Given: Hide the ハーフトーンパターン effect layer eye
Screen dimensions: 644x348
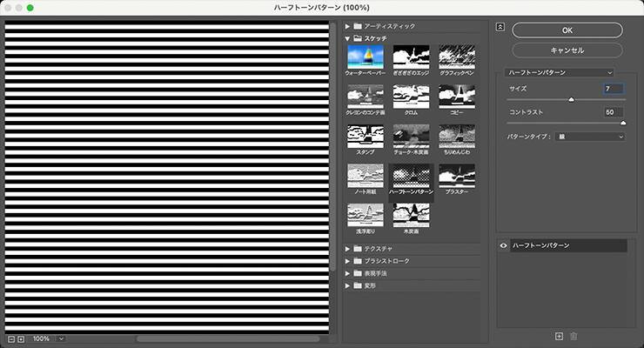Looking at the screenshot, I should pyautogui.click(x=504, y=246).
